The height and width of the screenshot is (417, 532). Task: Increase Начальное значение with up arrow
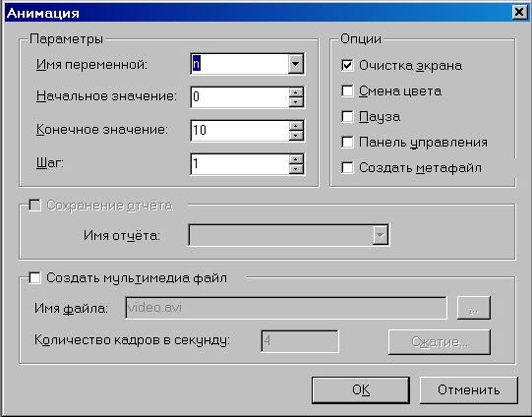tap(296, 92)
